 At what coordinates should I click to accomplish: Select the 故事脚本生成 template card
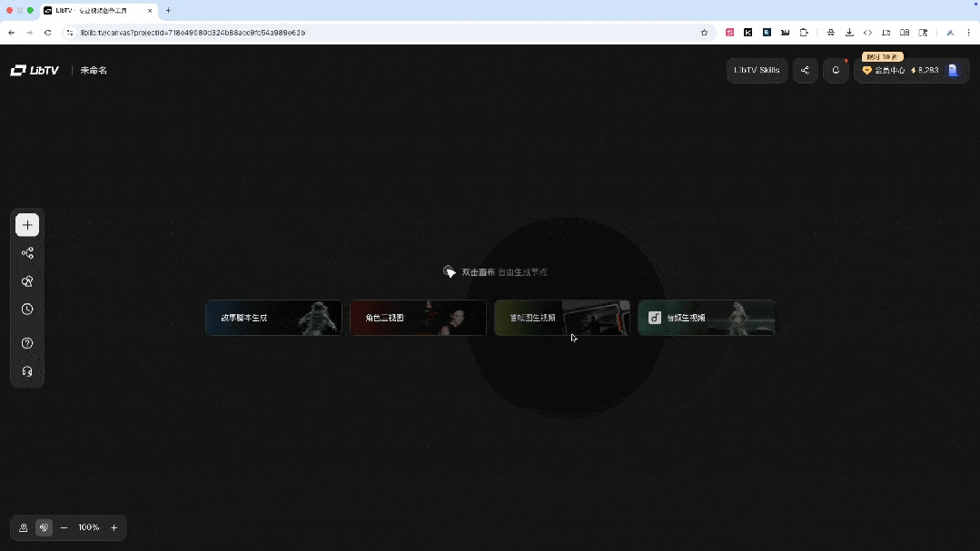pos(273,318)
